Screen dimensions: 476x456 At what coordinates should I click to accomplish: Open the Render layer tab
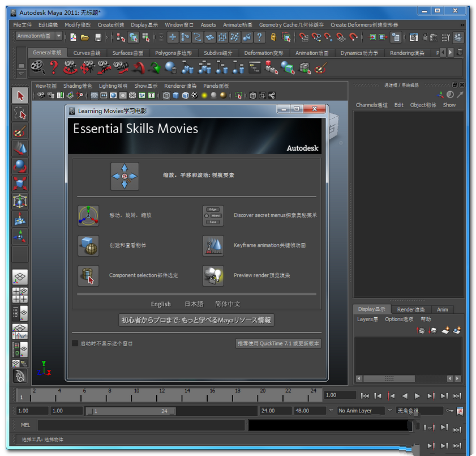(x=411, y=309)
